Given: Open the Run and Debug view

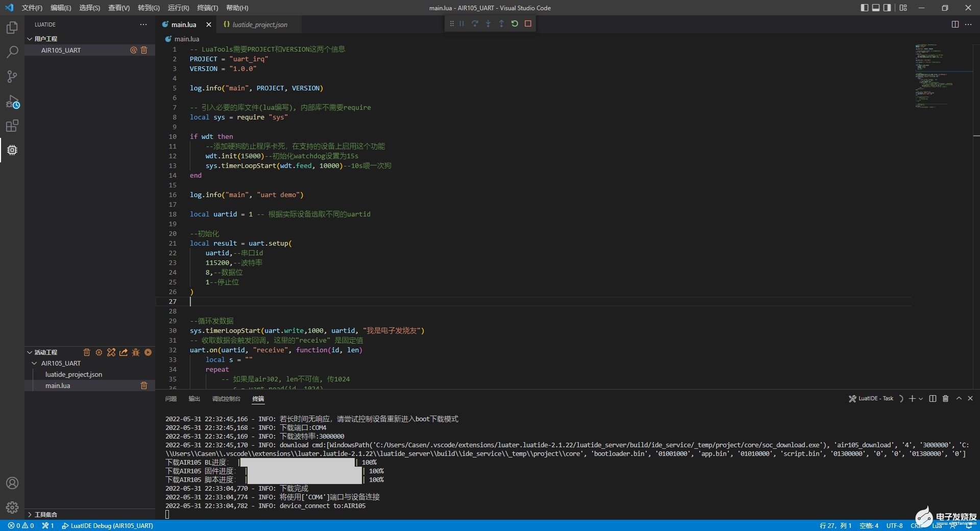Looking at the screenshot, I should click(12, 101).
